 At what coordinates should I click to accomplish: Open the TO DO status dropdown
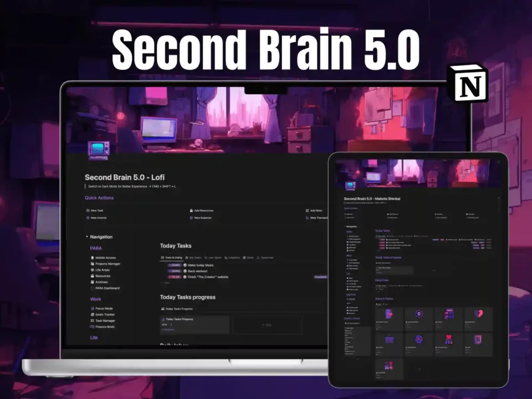point(175,277)
